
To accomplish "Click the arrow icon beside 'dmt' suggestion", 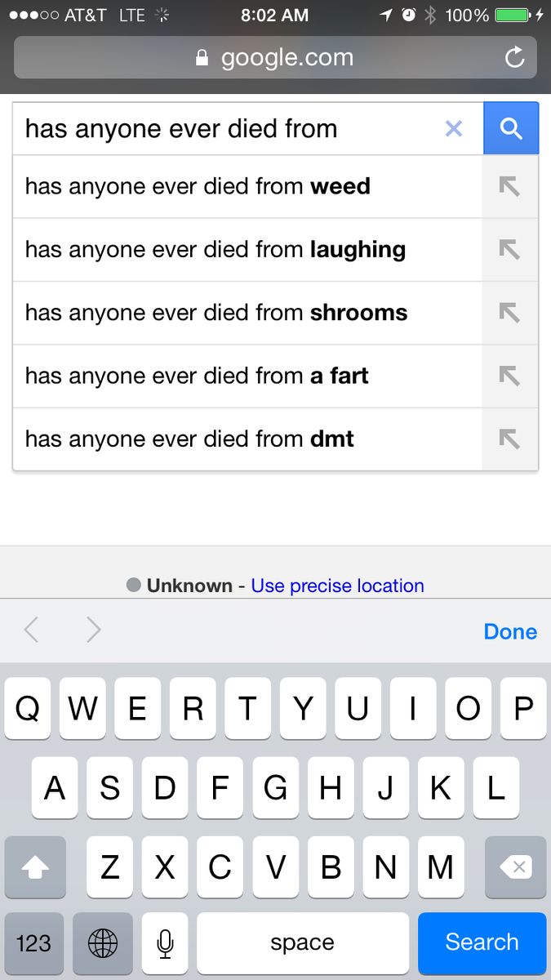I will [x=509, y=439].
